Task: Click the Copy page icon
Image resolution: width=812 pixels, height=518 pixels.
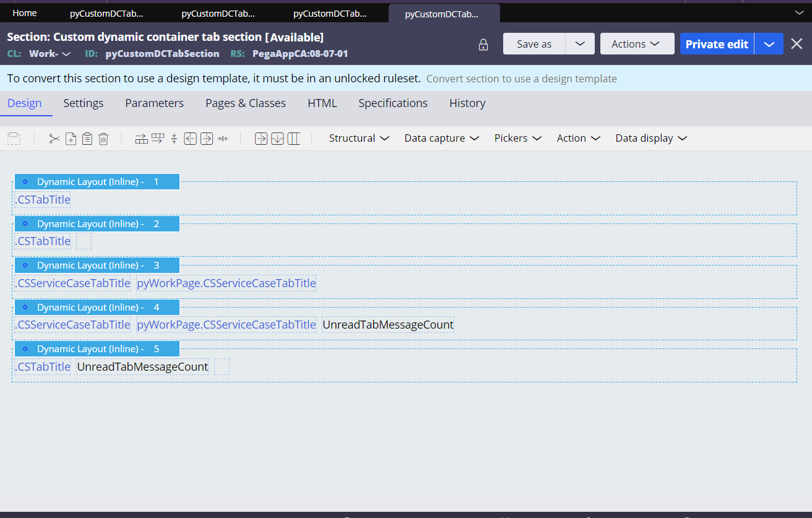Action: (71, 139)
